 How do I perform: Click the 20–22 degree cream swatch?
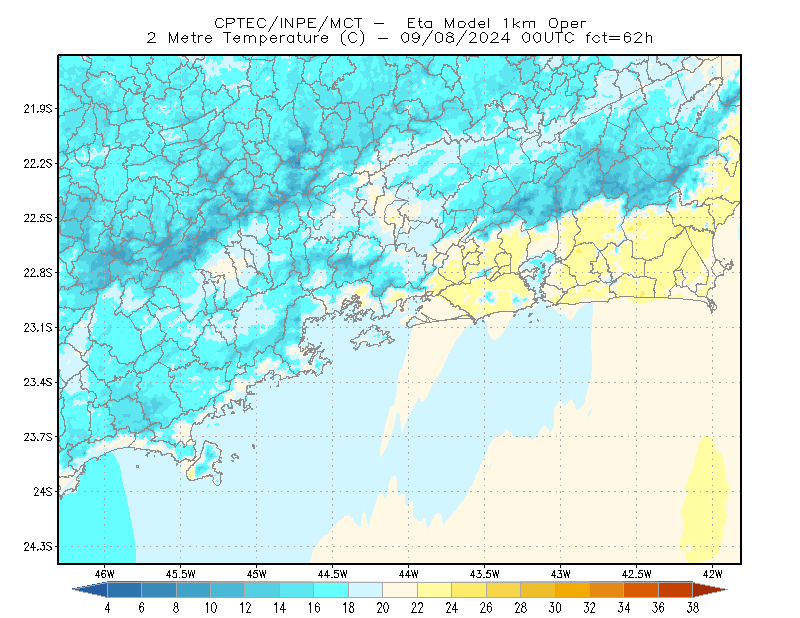[400, 590]
